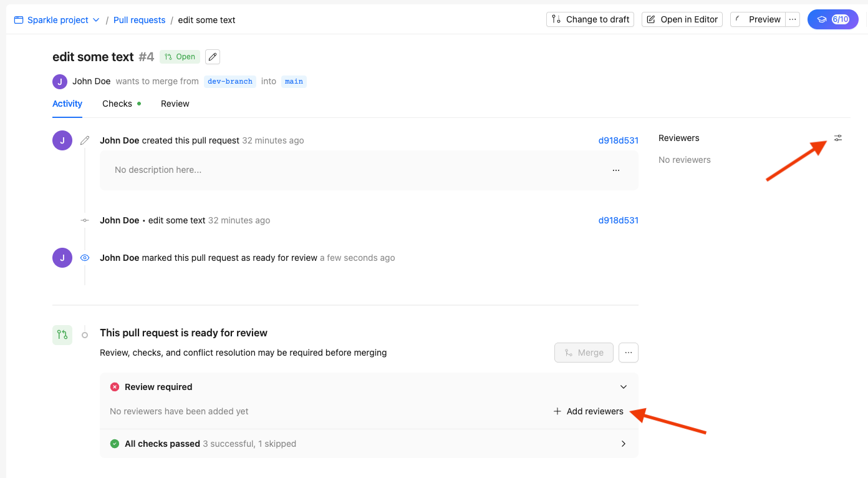Switch to the Checks tab
The height and width of the screenshot is (478, 868).
122,104
